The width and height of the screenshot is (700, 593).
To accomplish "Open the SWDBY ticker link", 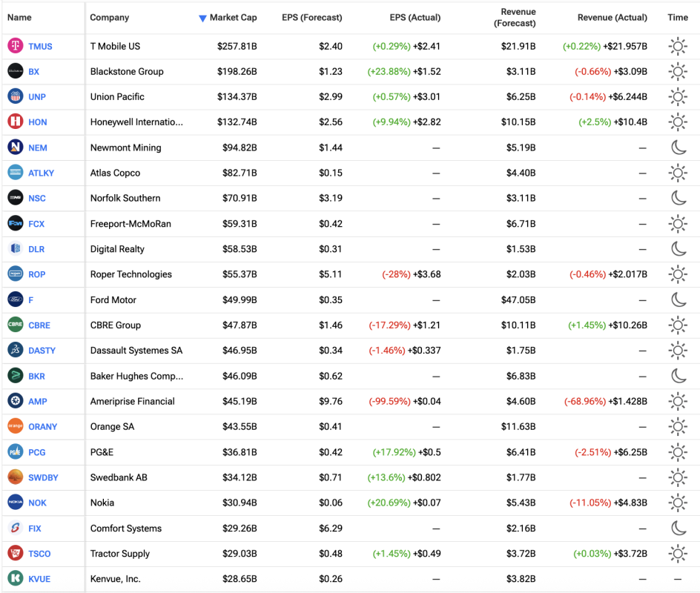I will click(43, 477).
